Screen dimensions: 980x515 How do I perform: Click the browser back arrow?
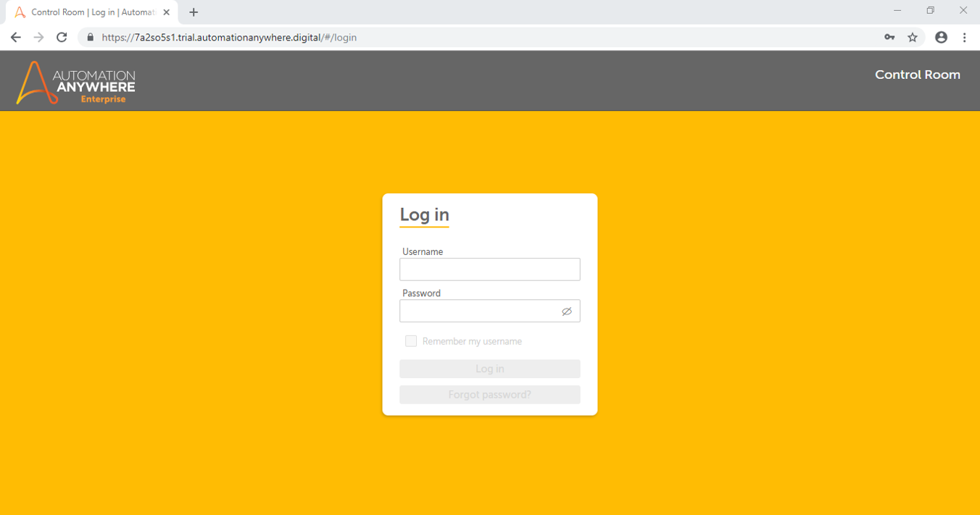[x=16, y=38]
